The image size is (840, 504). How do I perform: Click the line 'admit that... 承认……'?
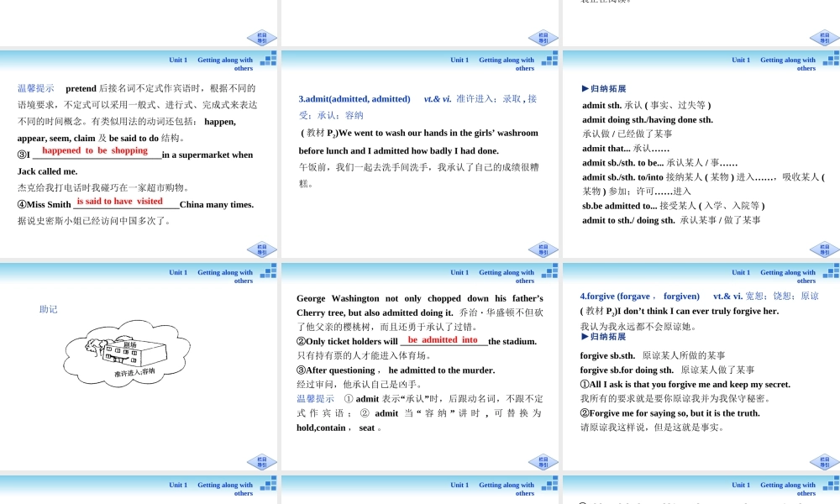626,149
